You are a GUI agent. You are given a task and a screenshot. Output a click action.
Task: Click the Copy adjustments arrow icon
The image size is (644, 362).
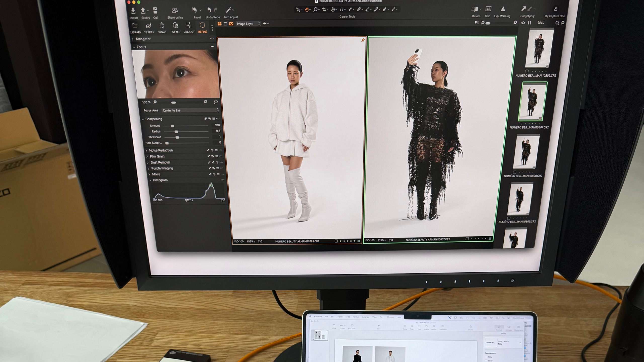[x=524, y=9]
